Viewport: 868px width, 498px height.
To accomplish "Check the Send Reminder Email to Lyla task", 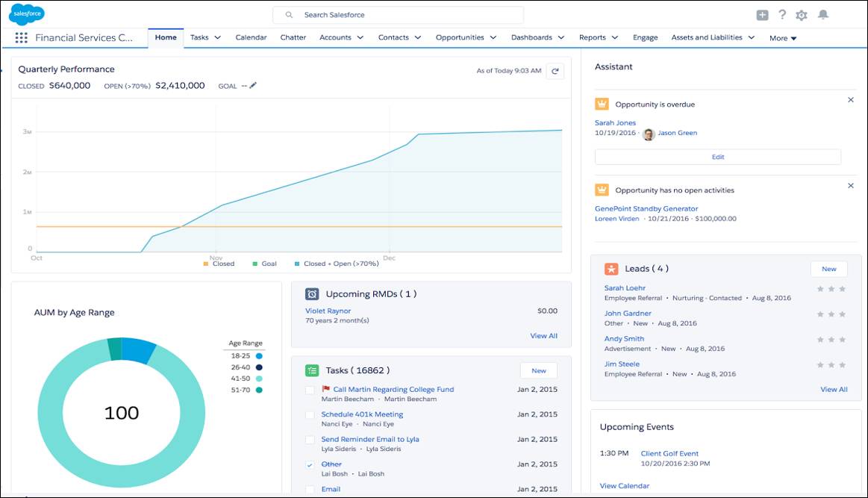I will pyautogui.click(x=310, y=441).
